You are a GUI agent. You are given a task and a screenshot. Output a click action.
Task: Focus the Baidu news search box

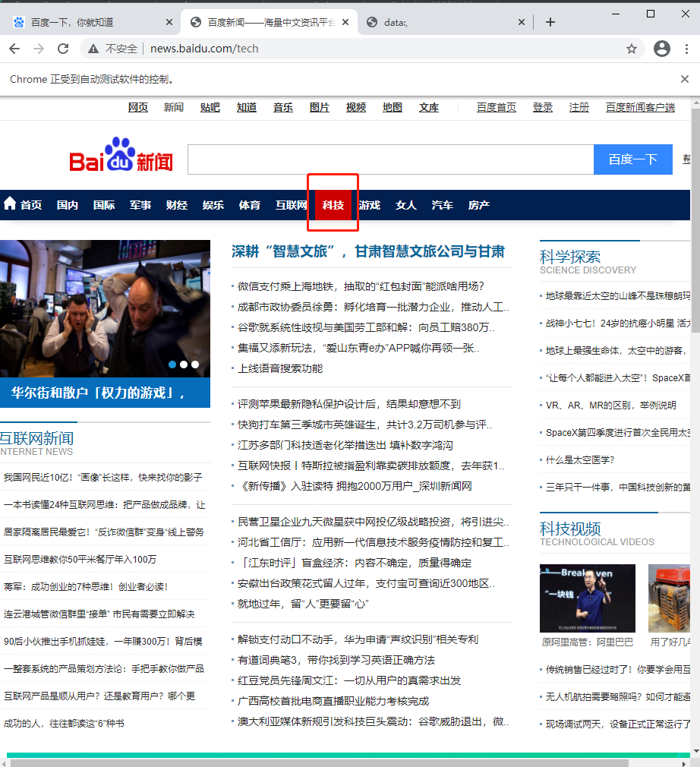click(391, 159)
